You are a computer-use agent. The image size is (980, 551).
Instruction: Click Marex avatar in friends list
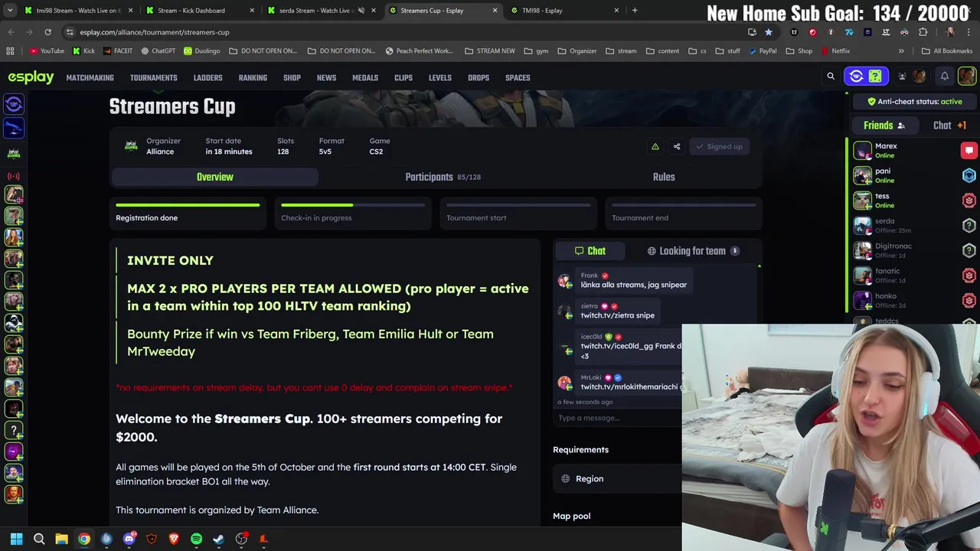point(863,151)
